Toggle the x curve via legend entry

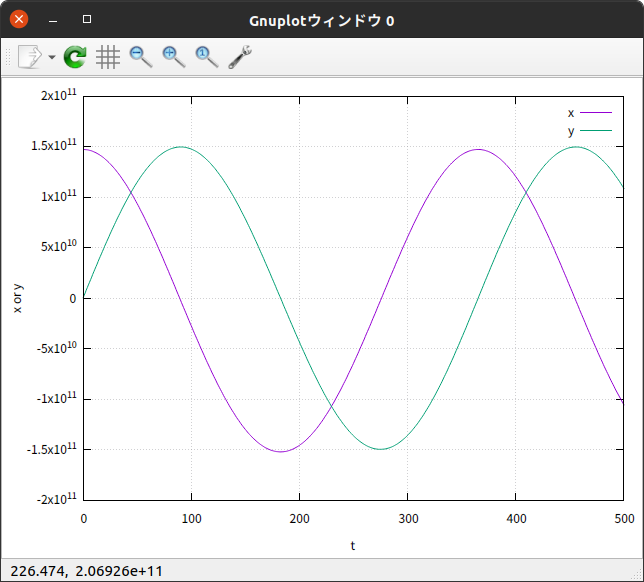coord(590,113)
